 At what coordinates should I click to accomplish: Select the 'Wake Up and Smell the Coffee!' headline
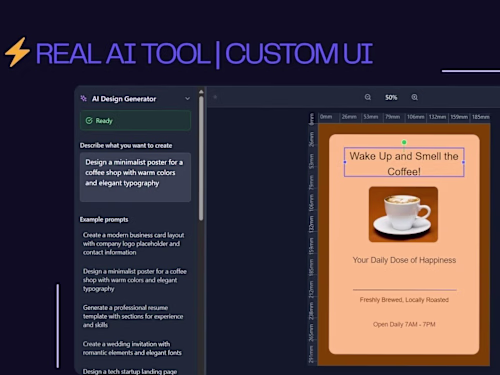point(404,162)
